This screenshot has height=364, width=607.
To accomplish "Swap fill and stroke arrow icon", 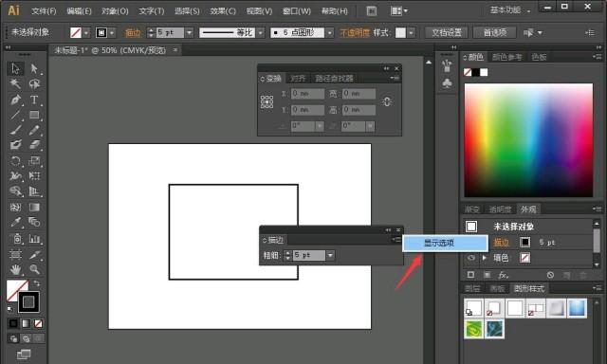I will tap(37, 283).
